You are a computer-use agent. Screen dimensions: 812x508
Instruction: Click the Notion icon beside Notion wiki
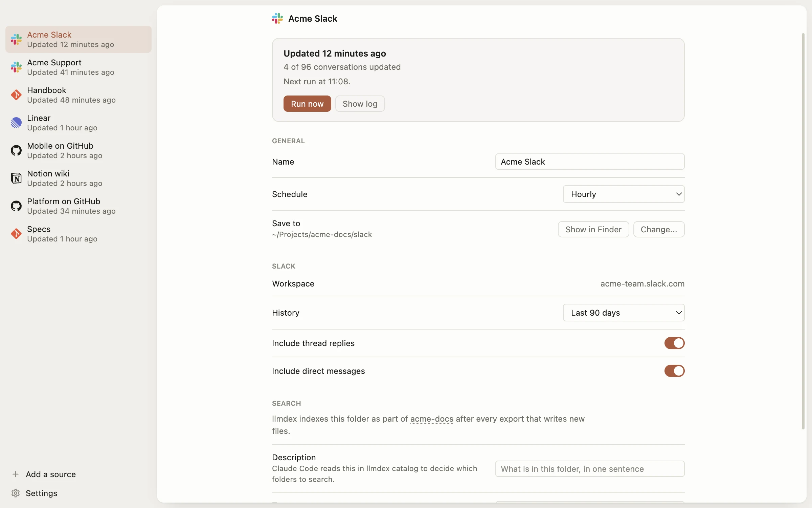click(x=16, y=178)
